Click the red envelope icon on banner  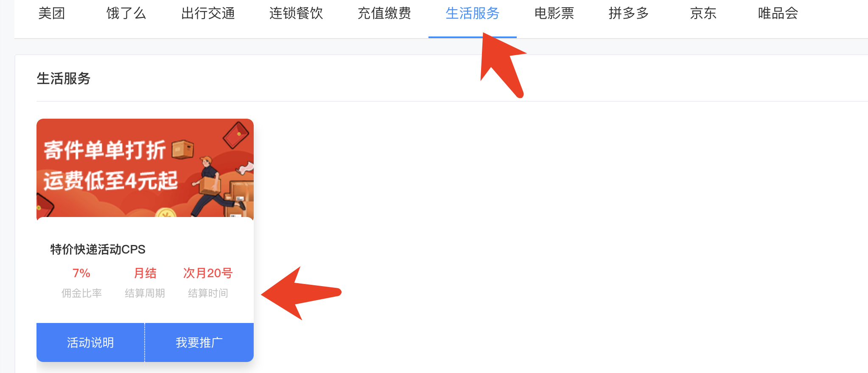236,135
